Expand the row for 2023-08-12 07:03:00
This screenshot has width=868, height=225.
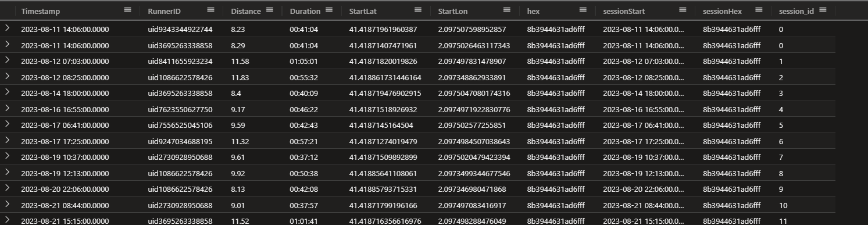(x=7, y=60)
